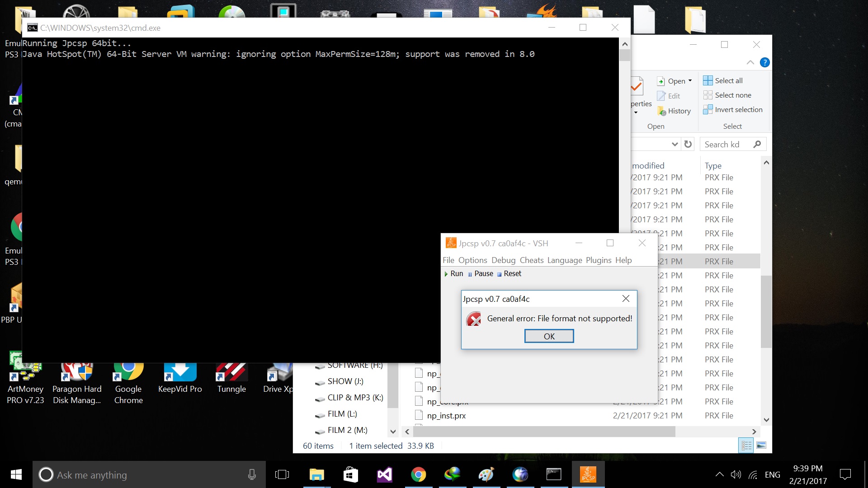Open the taskbar clock and date
The height and width of the screenshot is (488, 868).
[x=808, y=474]
